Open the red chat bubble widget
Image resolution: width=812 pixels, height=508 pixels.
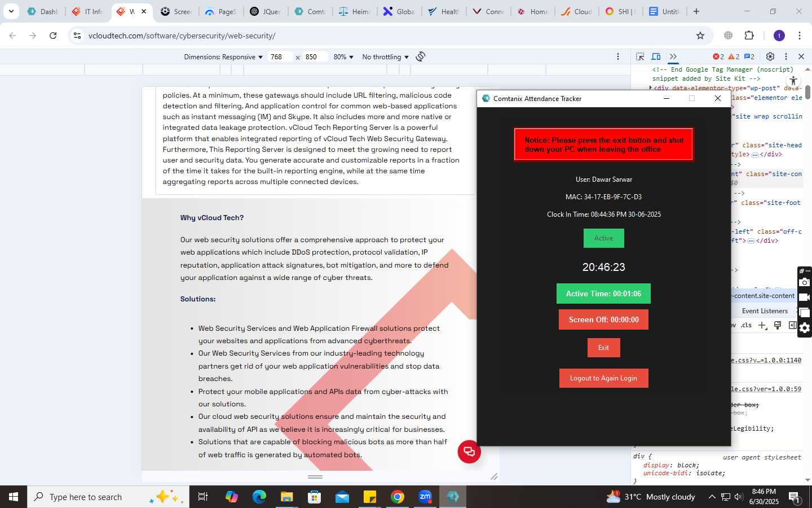469,452
